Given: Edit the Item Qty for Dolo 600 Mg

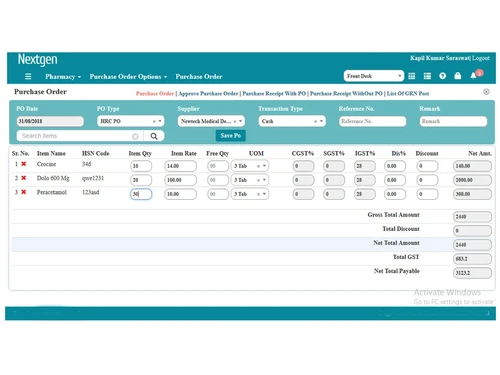Looking at the screenshot, I should pos(141,180).
